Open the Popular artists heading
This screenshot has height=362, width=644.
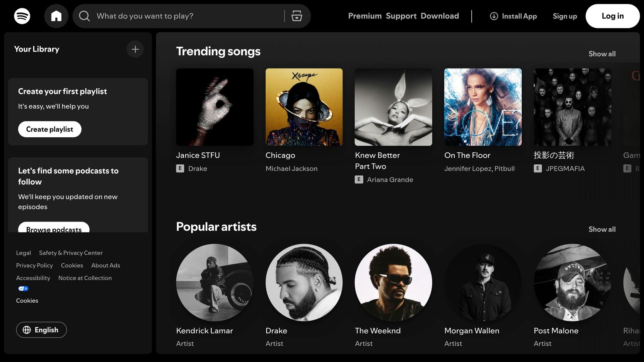pyautogui.click(x=216, y=227)
